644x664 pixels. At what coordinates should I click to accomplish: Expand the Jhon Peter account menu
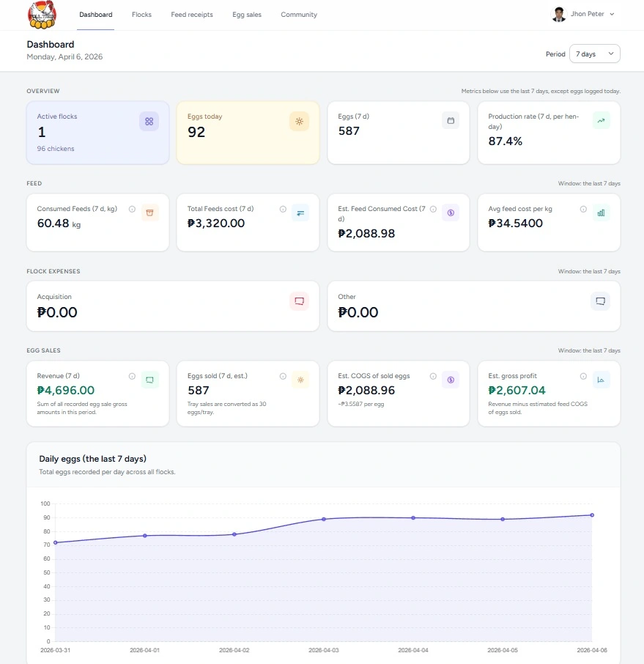[x=582, y=14]
